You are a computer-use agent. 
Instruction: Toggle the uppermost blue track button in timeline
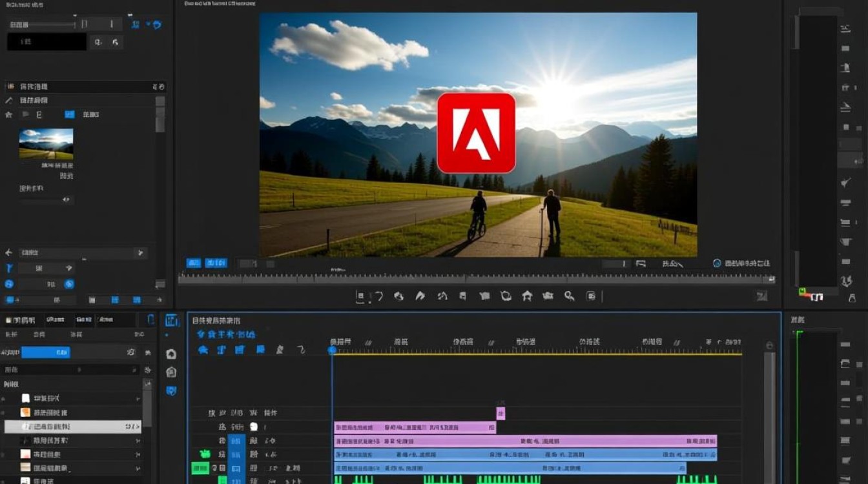point(236,441)
